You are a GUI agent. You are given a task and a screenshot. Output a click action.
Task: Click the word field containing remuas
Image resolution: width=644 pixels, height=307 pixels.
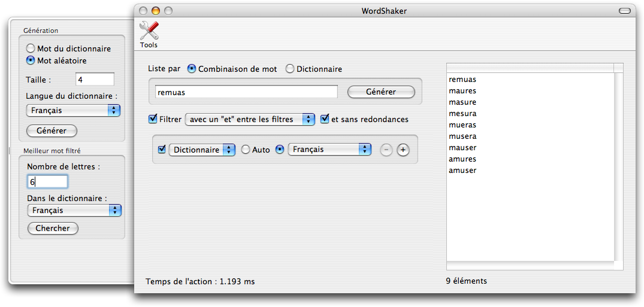pos(246,92)
